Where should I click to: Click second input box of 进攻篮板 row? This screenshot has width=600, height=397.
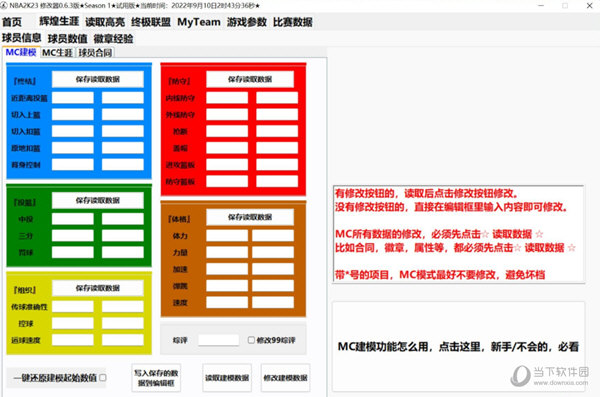click(277, 165)
